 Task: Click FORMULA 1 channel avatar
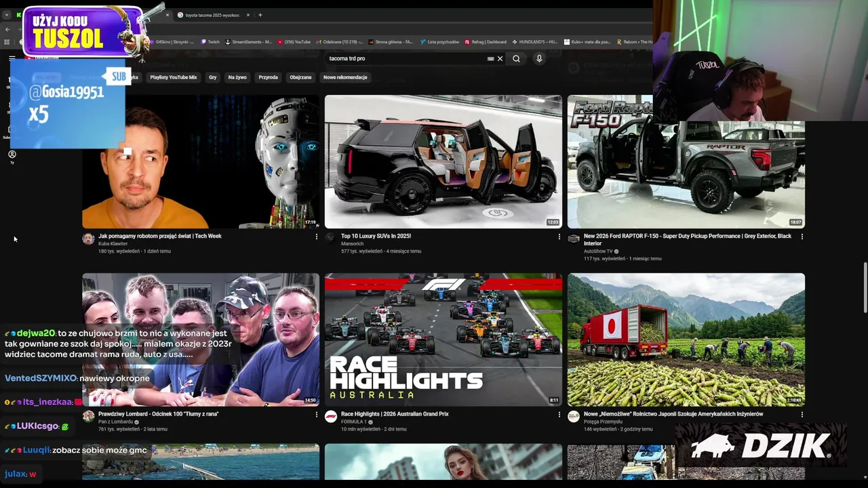[x=331, y=416]
